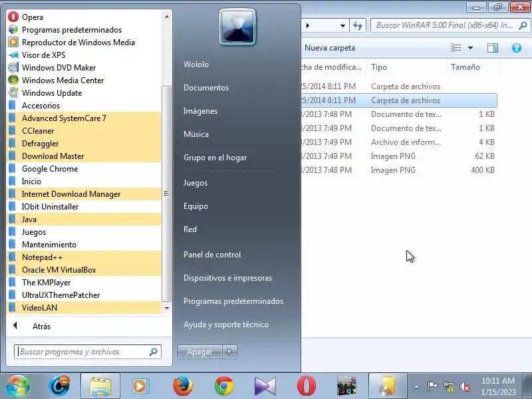Screen dimensions: 532x399
Task: Switch to the yellow folder taskbar window
Action: click(388, 386)
